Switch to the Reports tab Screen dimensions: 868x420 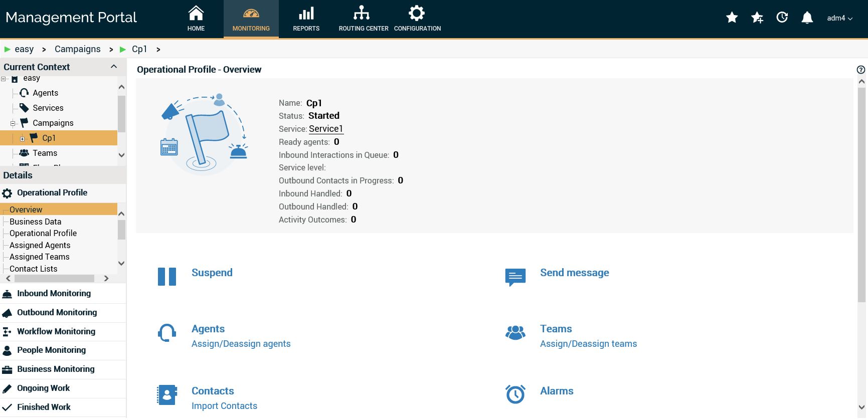306,19
